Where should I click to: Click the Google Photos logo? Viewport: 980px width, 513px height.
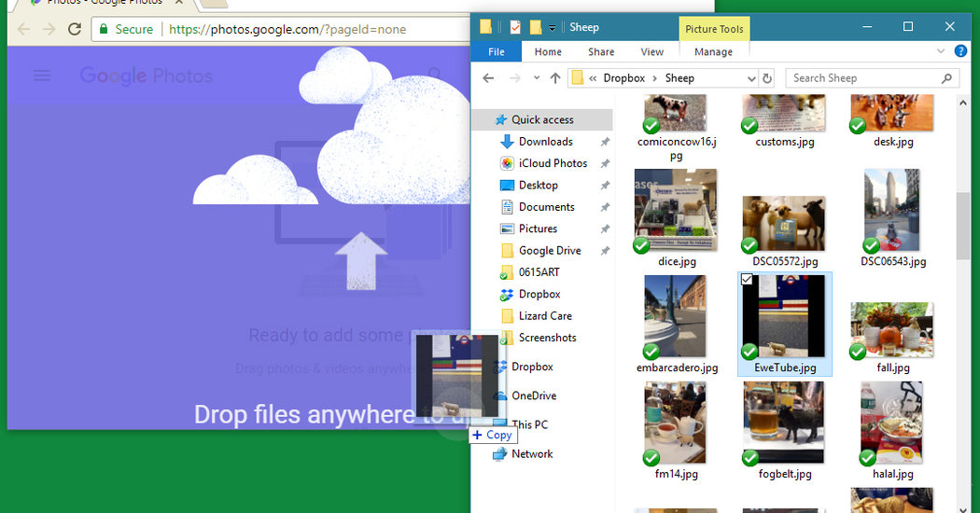click(x=147, y=76)
